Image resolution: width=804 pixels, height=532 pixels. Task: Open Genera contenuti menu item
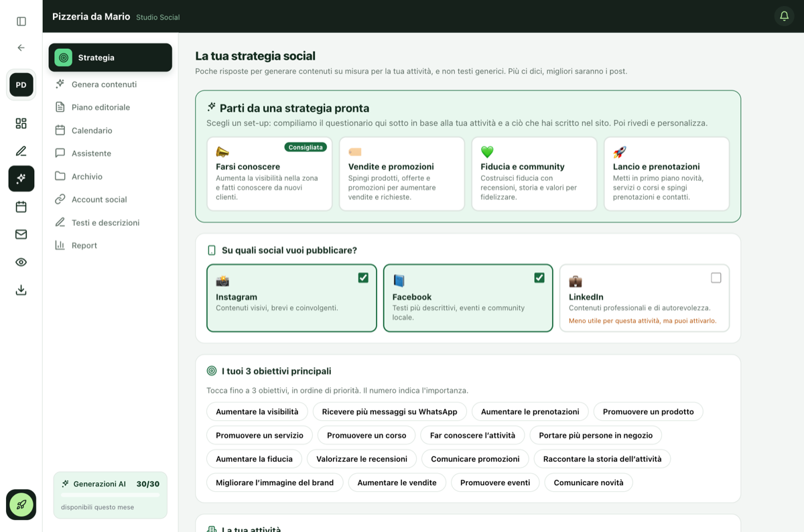111,84
